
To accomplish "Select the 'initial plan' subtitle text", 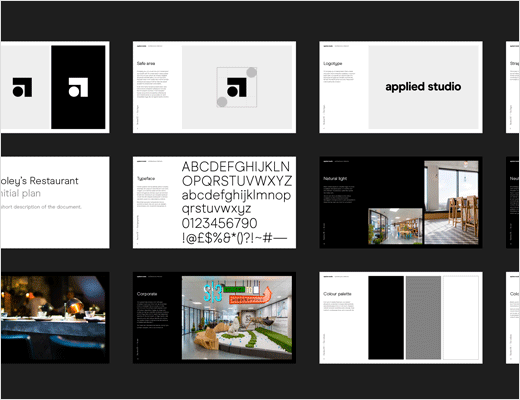I will click(21, 193).
